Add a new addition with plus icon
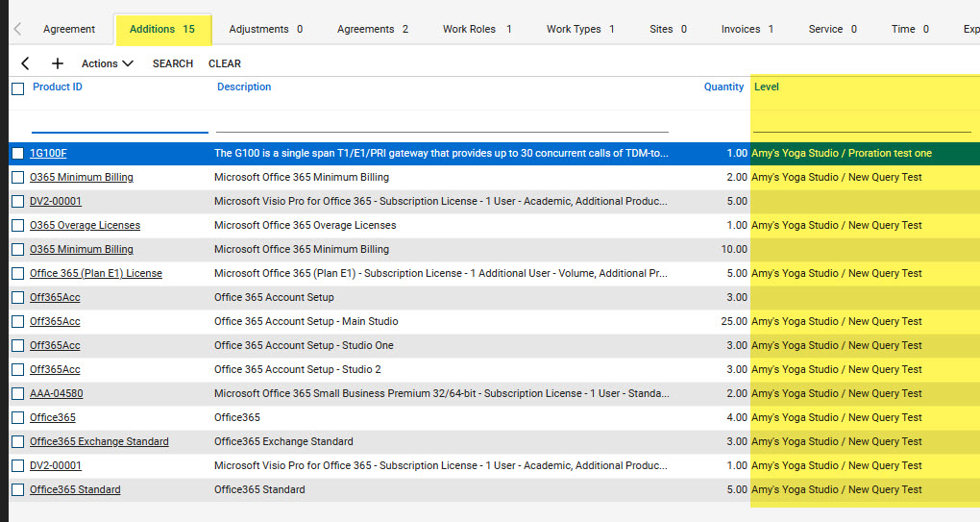This screenshot has height=522, width=980. [58, 63]
